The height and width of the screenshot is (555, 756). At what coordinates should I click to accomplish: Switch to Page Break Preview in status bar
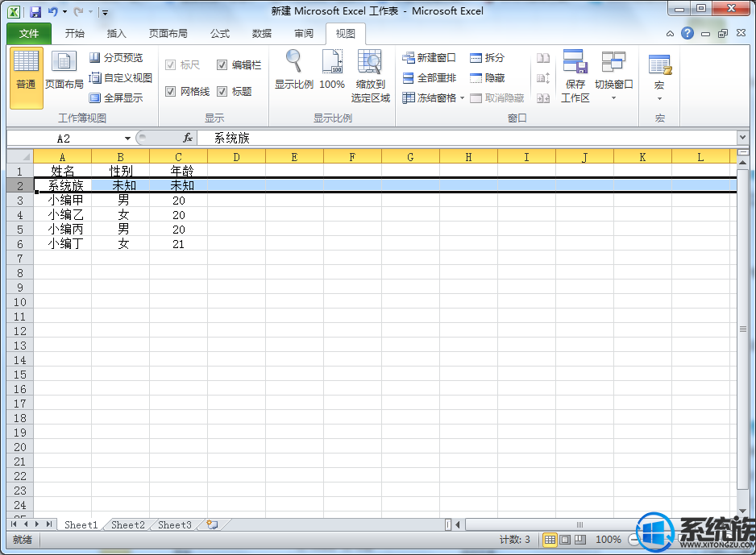pyautogui.click(x=580, y=540)
